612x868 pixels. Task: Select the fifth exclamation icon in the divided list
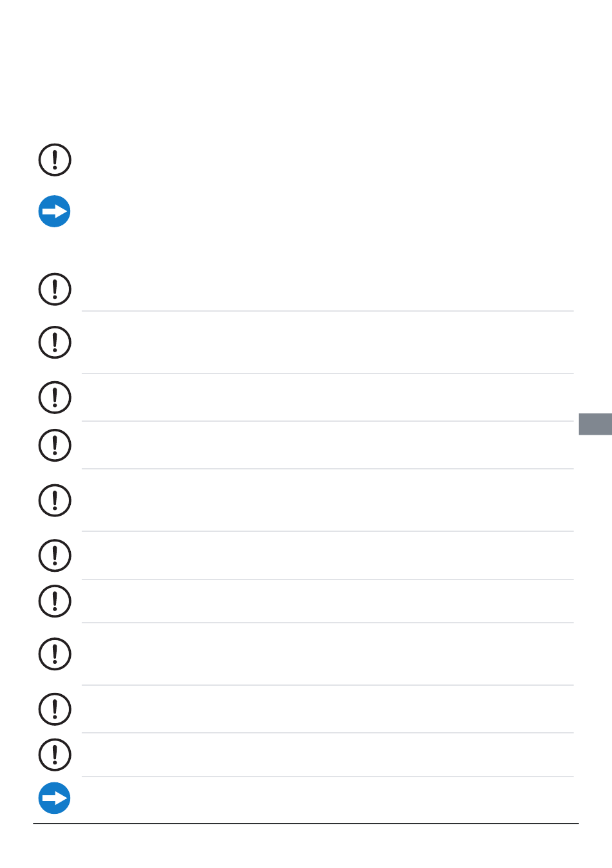point(55,500)
